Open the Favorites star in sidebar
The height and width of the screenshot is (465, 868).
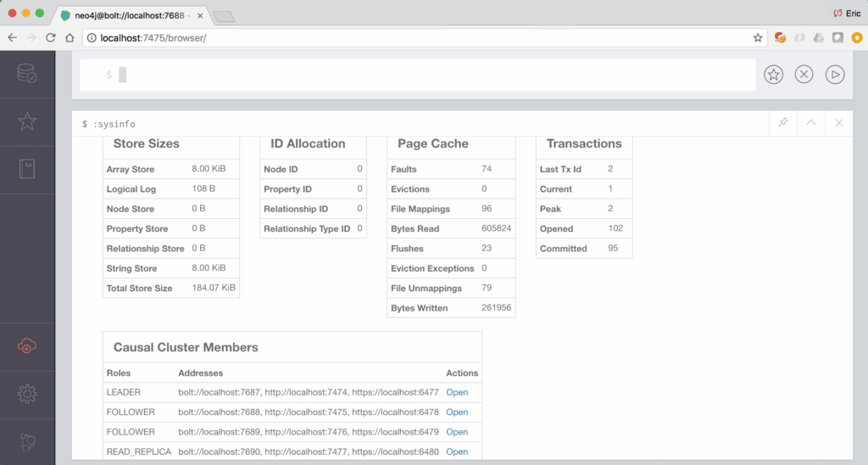[27, 121]
